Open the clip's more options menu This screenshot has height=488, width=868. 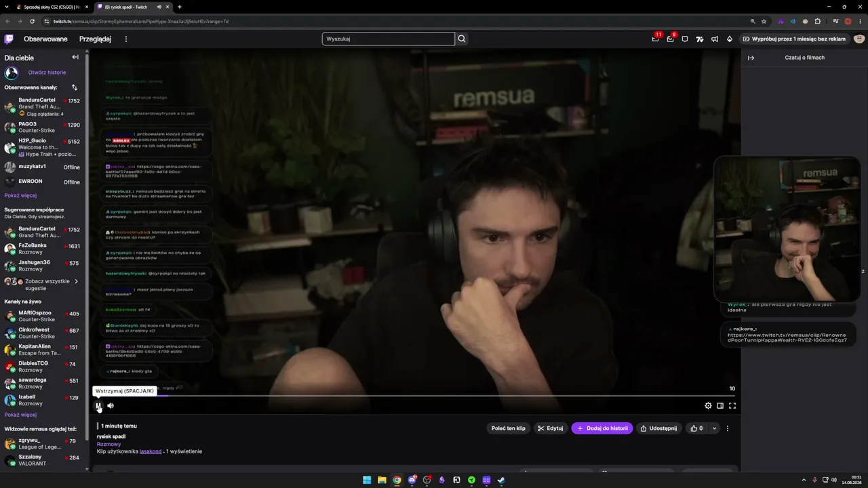click(x=728, y=428)
